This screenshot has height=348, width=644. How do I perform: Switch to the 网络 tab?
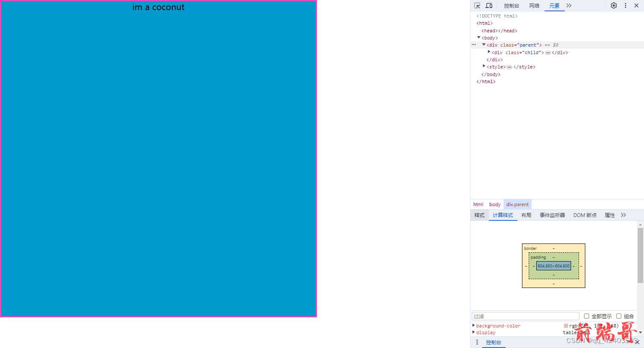pos(534,5)
